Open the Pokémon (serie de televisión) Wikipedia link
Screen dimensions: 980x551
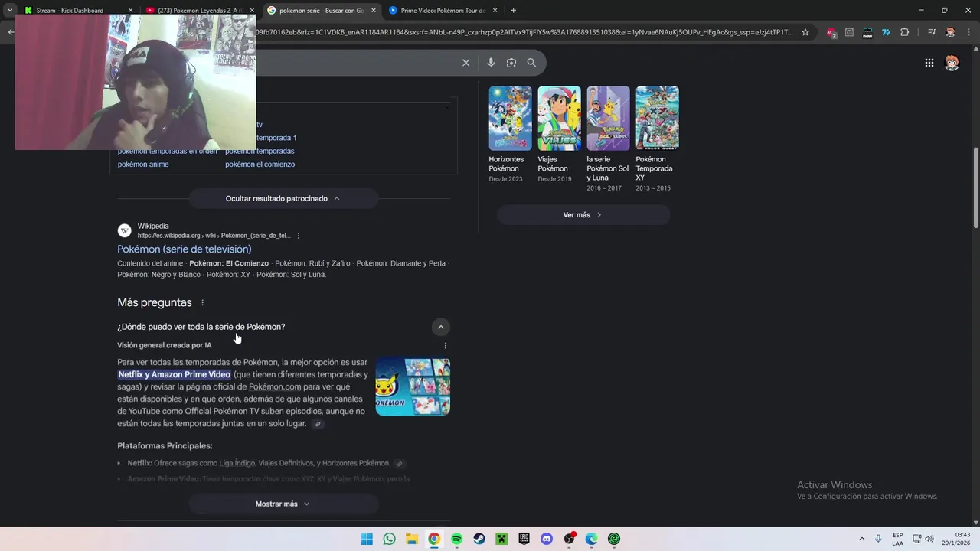pos(184,249)
